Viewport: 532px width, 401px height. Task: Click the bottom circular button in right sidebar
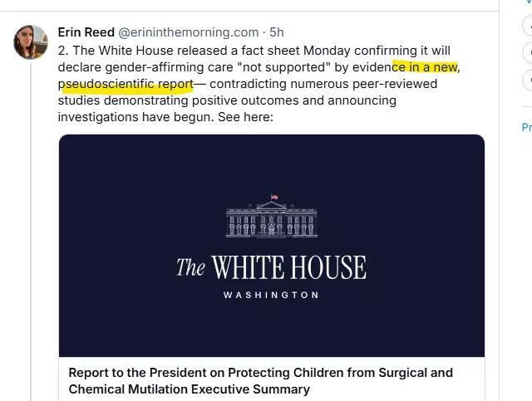click(x=528, y=80)
